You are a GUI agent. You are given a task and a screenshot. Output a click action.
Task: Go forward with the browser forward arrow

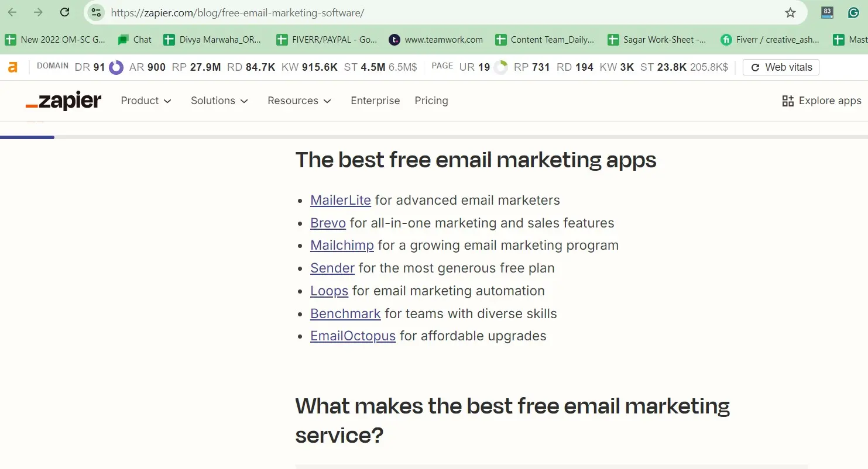click(x=39, y=12)
